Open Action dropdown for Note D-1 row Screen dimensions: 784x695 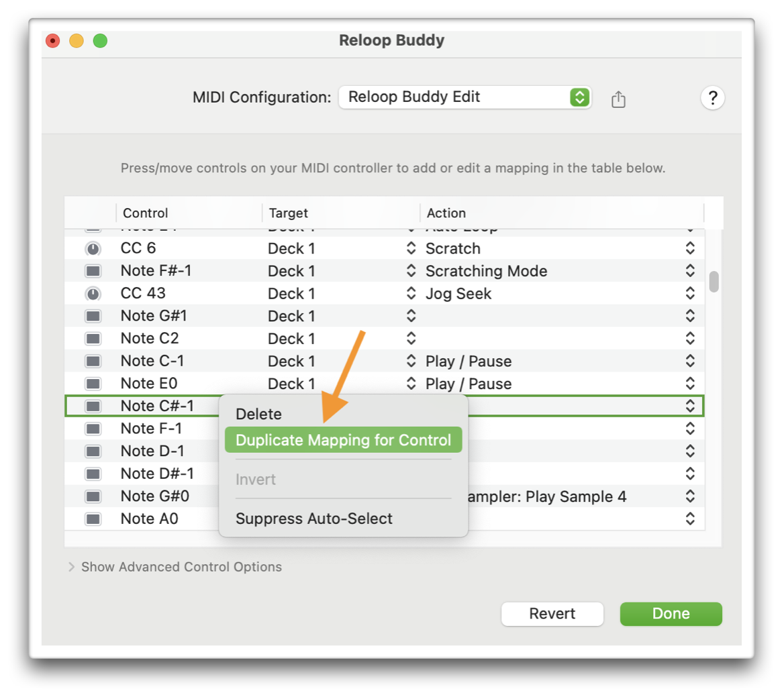(690, 451)
